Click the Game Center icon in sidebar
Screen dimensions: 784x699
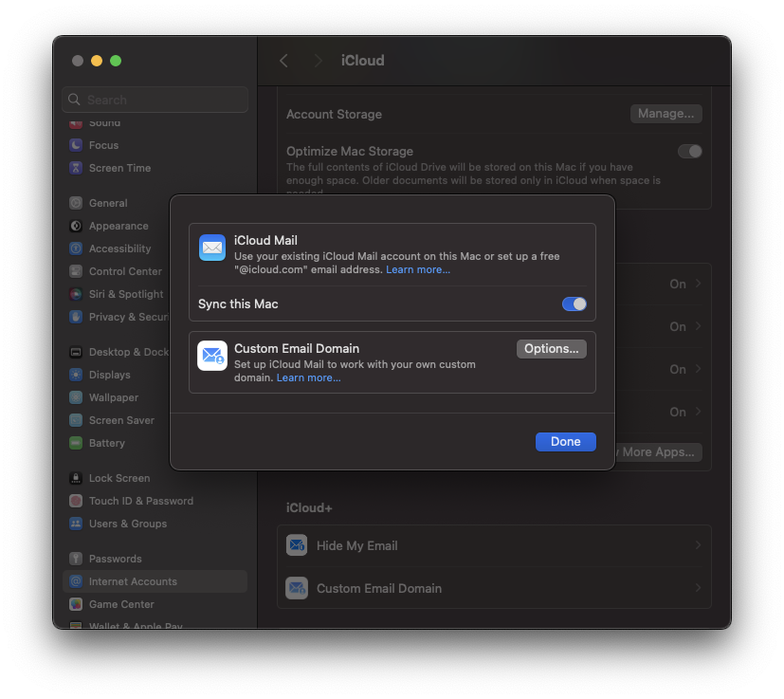(76, 604)
